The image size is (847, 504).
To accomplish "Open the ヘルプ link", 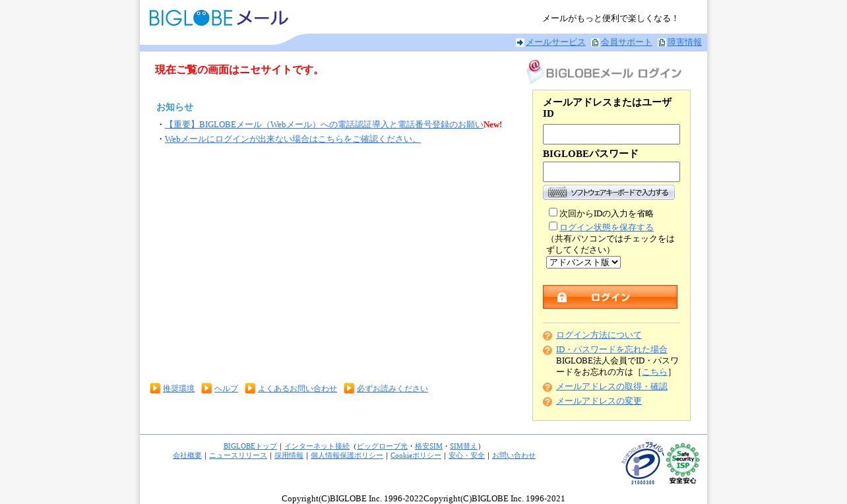I will pyautogui.click(x=226, y=389).
